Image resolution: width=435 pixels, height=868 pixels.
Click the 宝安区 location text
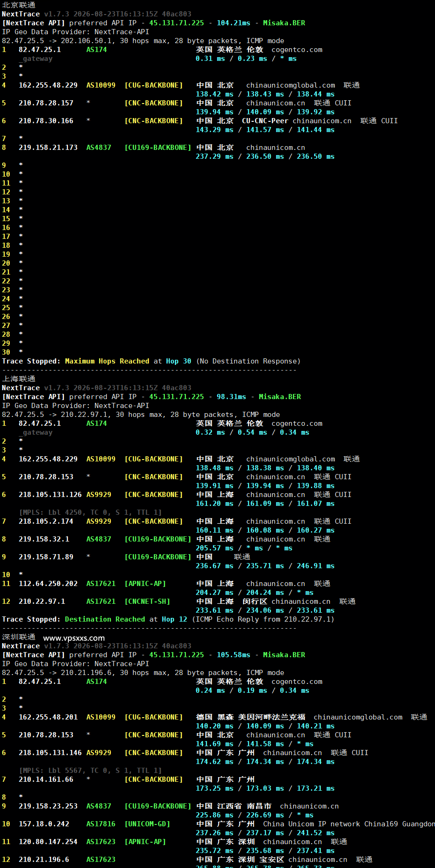272,860
